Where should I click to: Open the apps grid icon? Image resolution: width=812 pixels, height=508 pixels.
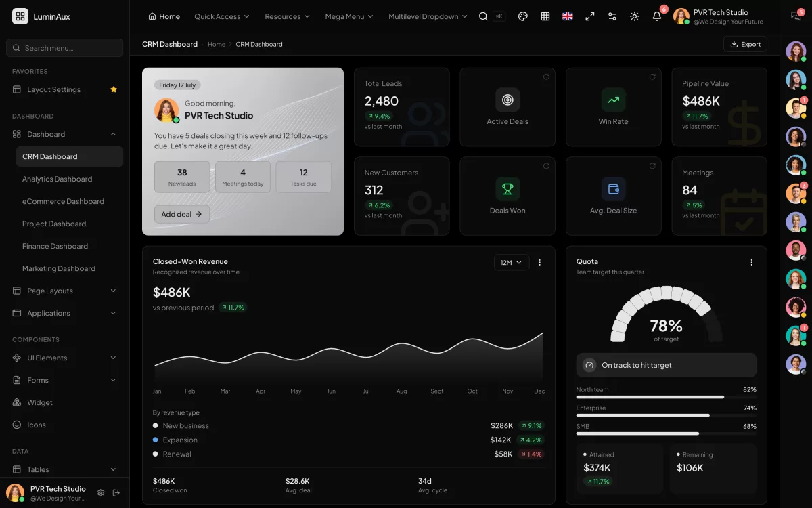click(545, 16)
